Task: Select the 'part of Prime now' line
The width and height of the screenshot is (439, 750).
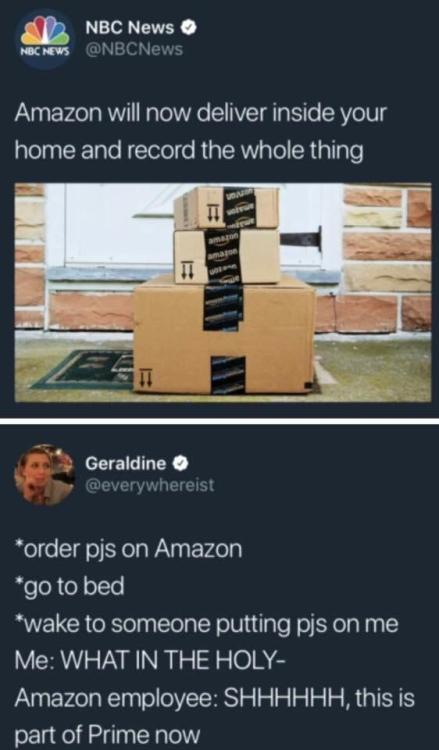Action: pos(108,732)
